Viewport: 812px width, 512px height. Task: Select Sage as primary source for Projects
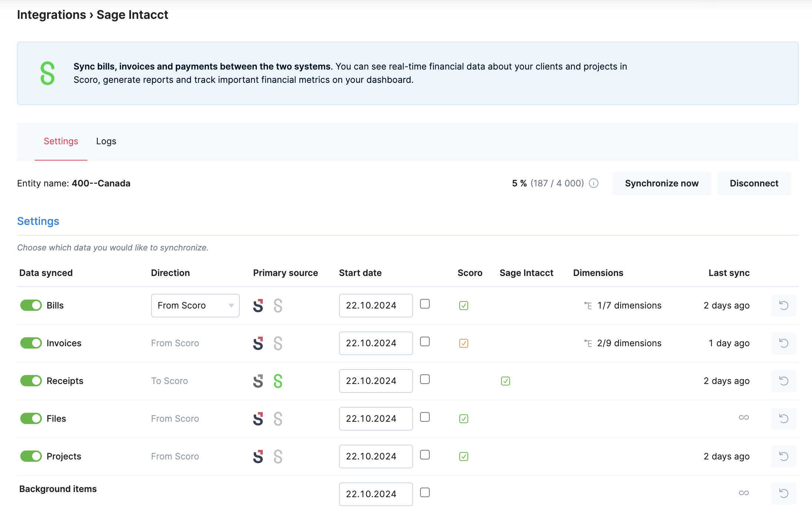pos(278,457)
